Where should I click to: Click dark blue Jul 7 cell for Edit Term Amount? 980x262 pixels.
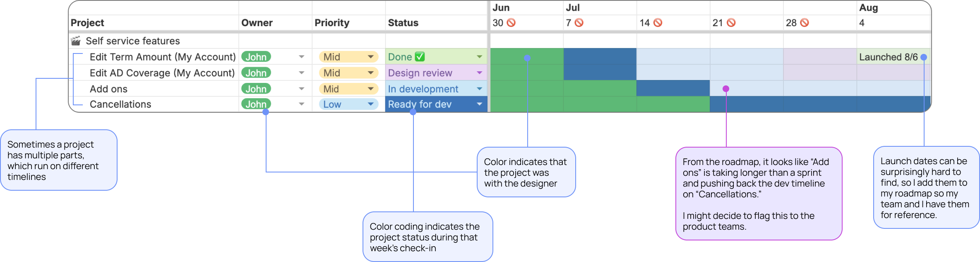point(600,56)
